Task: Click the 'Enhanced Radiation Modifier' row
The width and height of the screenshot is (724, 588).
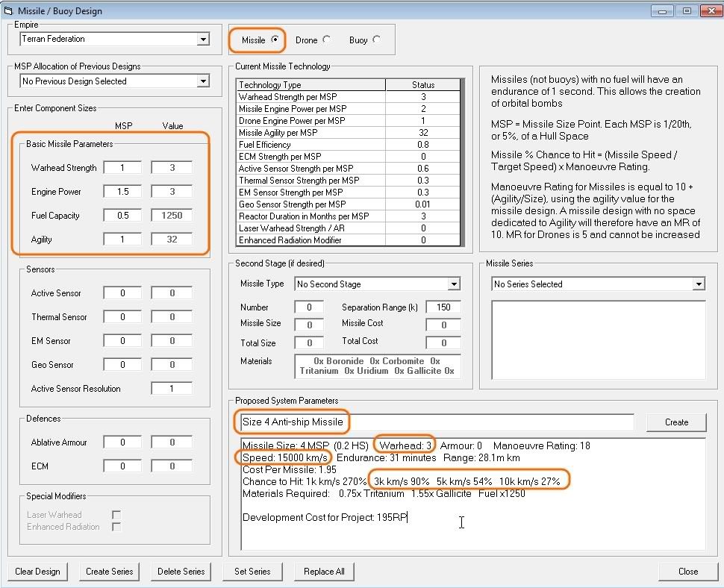Action: point(349,240)
